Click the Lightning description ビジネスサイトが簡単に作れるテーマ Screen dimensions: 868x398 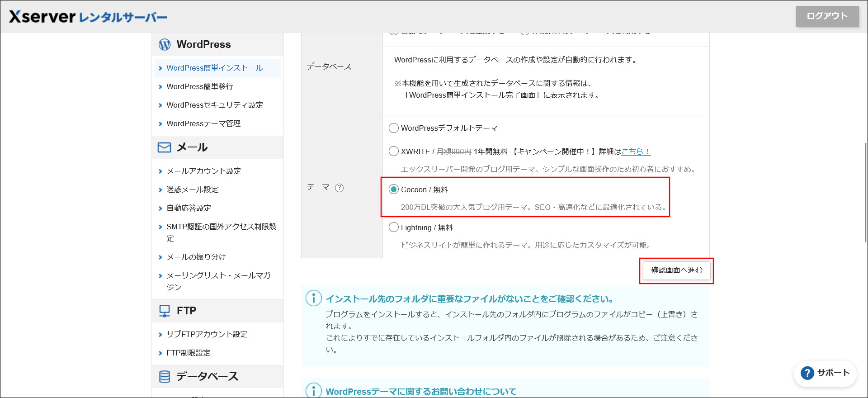[x=527, y=245]
